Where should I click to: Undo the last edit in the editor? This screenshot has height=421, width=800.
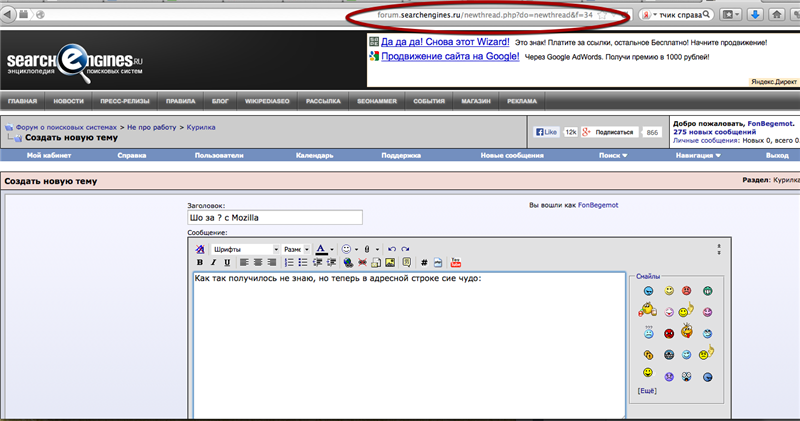click(392, 249)
